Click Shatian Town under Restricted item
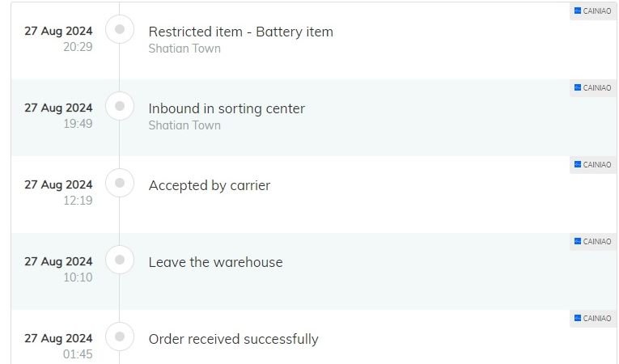Viewport: 619px width, 364px height. (184, 49)
